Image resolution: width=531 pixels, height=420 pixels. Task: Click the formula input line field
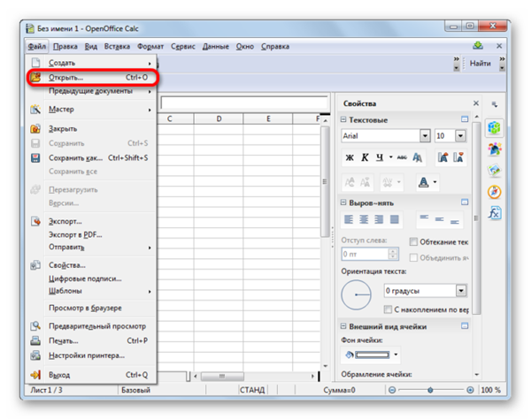[x=244, y=103]
